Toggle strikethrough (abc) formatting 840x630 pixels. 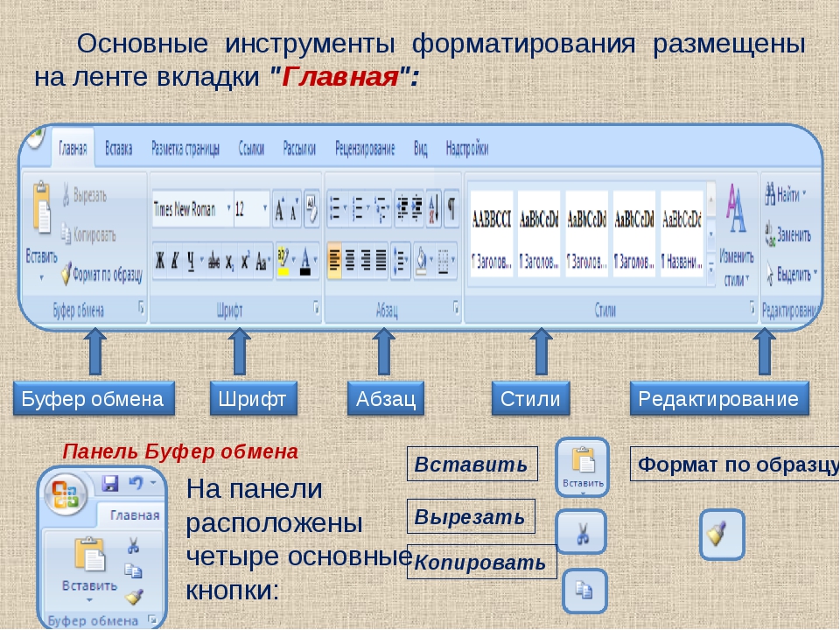point(213,261)
